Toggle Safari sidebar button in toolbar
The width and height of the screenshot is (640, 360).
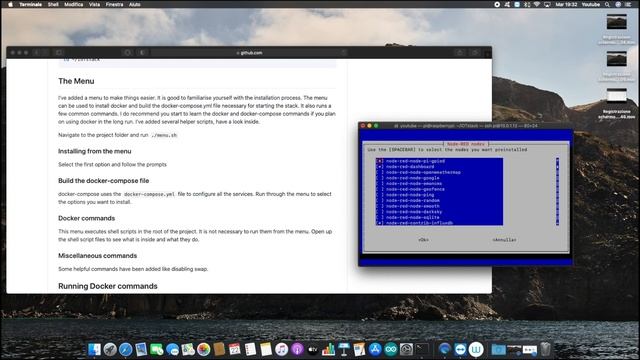click(58, 53)
